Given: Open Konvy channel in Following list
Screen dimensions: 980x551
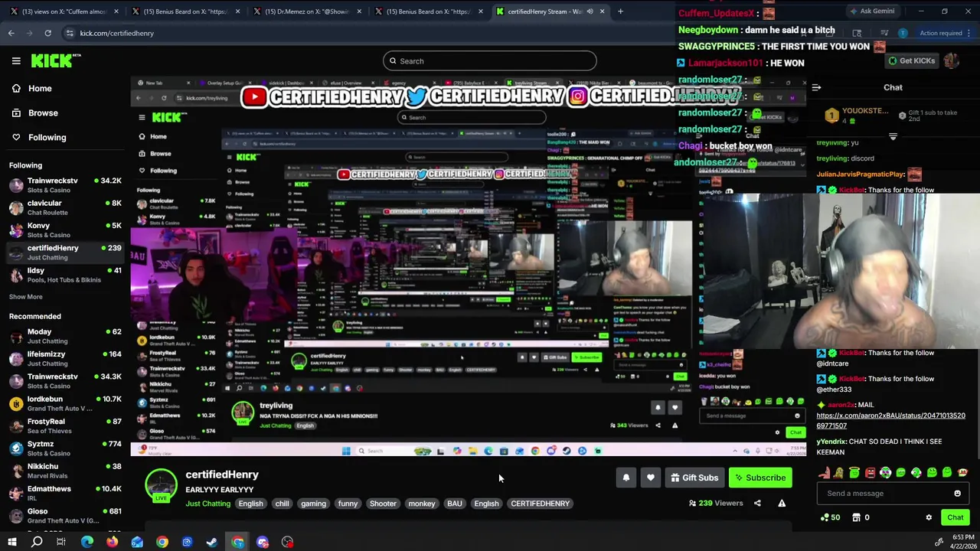Looking at the screenshot, I should (x=66, y=230).
